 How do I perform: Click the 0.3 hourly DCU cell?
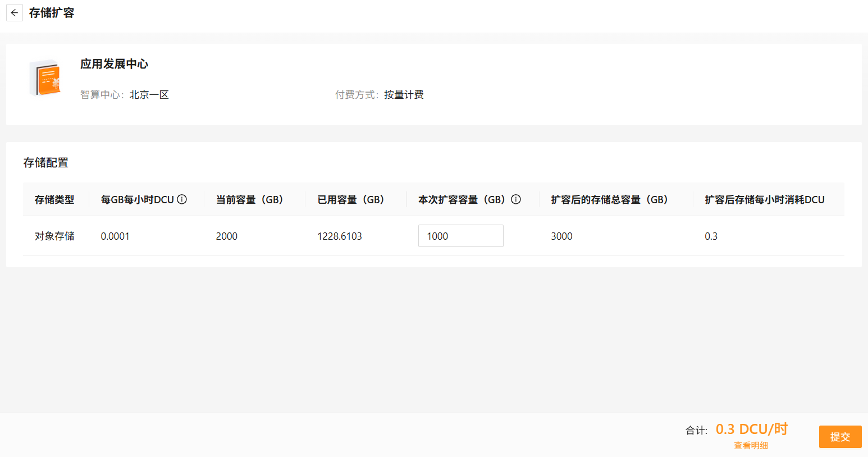pos(711,236)
